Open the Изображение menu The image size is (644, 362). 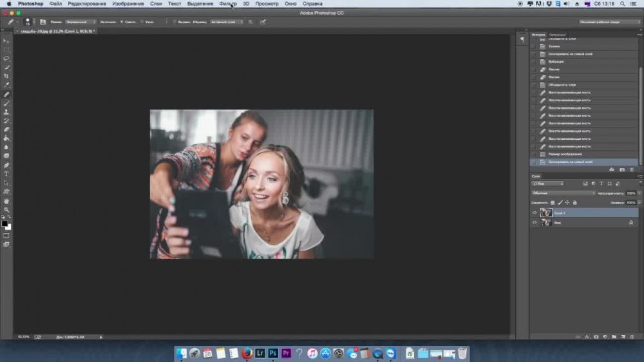(x=128, y=4)
